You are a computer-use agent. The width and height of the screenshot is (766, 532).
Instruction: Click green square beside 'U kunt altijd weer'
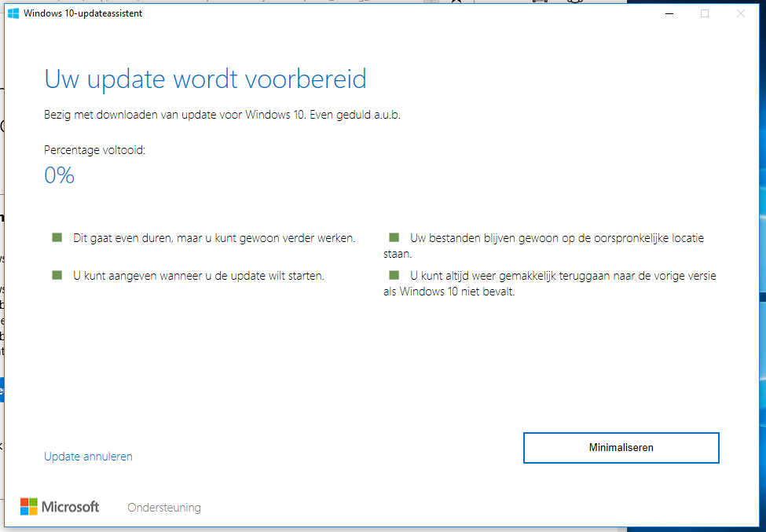click(394, 275)
